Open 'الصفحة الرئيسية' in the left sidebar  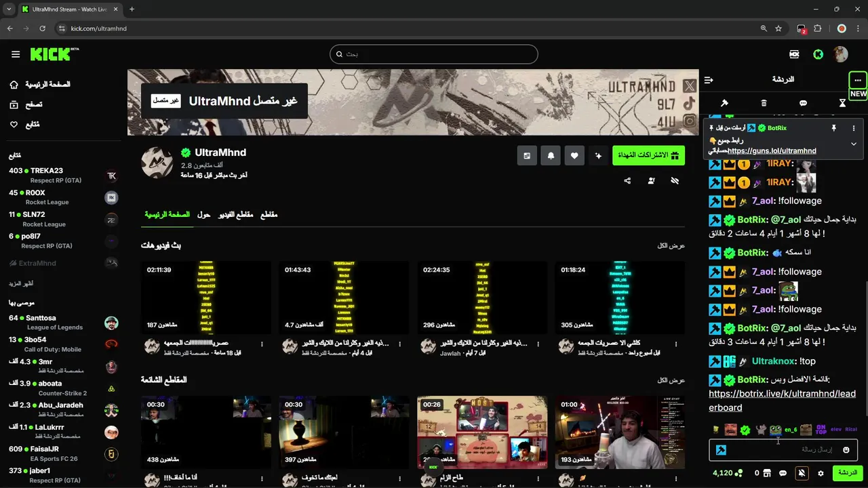[x=40, y=85]
